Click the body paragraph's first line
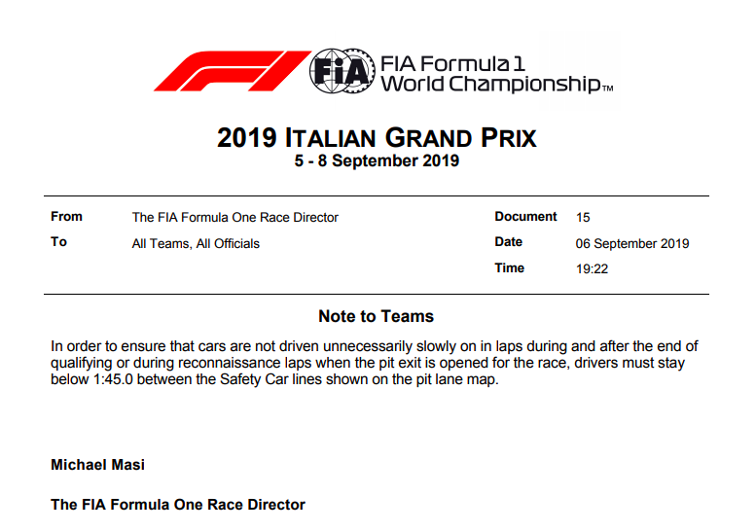The image size is (756, 532). pyautogui.click(x=375, y=346)
